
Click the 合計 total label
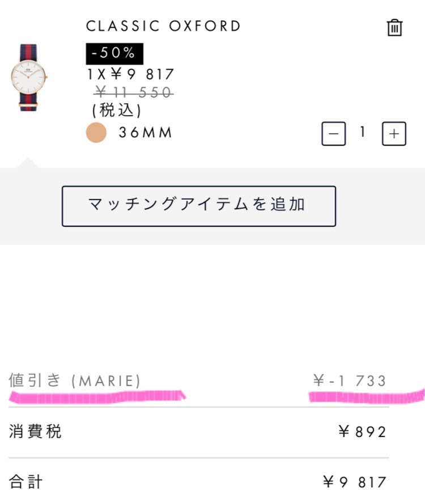pyautogui.click(x=26, y=482)
